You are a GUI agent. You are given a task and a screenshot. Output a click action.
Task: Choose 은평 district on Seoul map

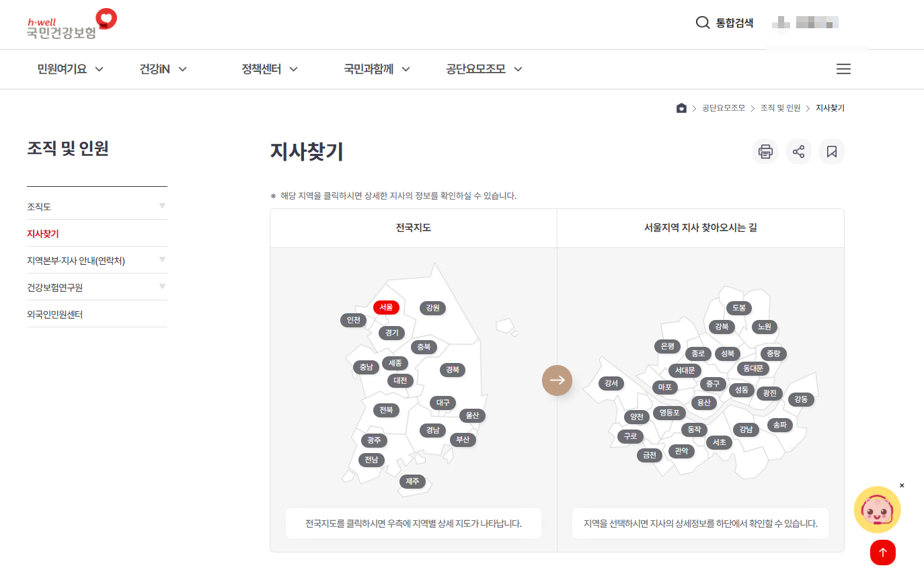pos(667,346)
